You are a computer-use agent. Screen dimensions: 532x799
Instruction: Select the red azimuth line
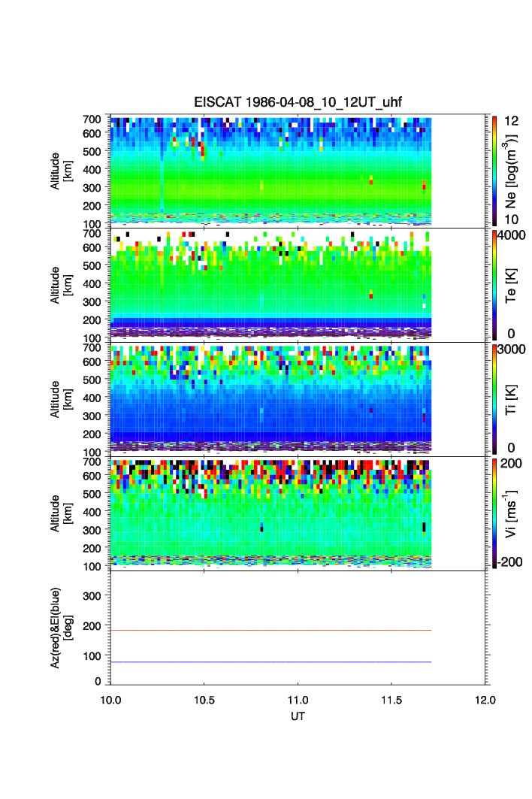[x=271, y=630]
